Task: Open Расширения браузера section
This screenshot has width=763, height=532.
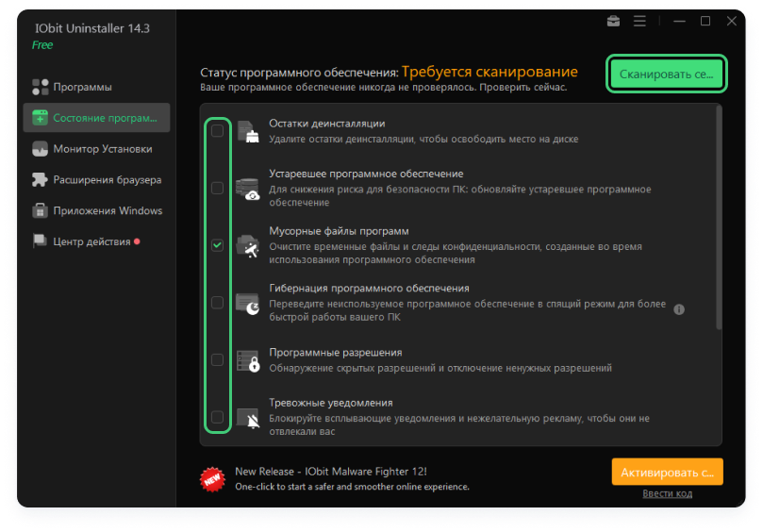Action: [96, 179]
